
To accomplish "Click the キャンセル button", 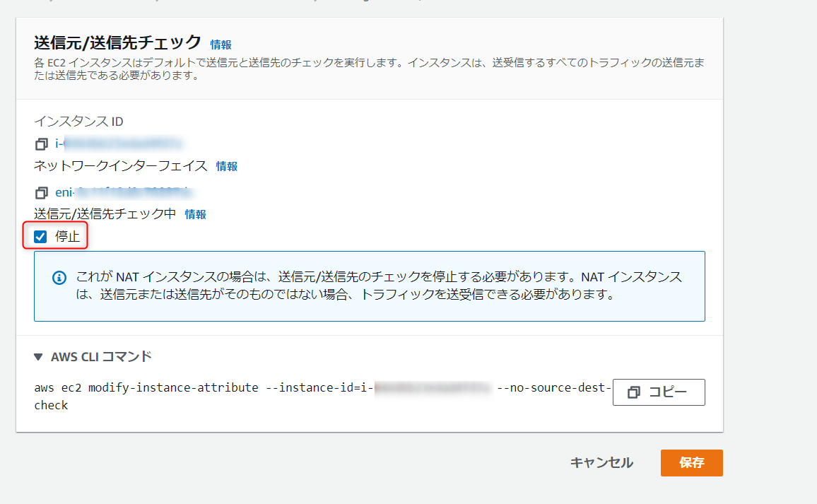I will [x=601, y=462].
